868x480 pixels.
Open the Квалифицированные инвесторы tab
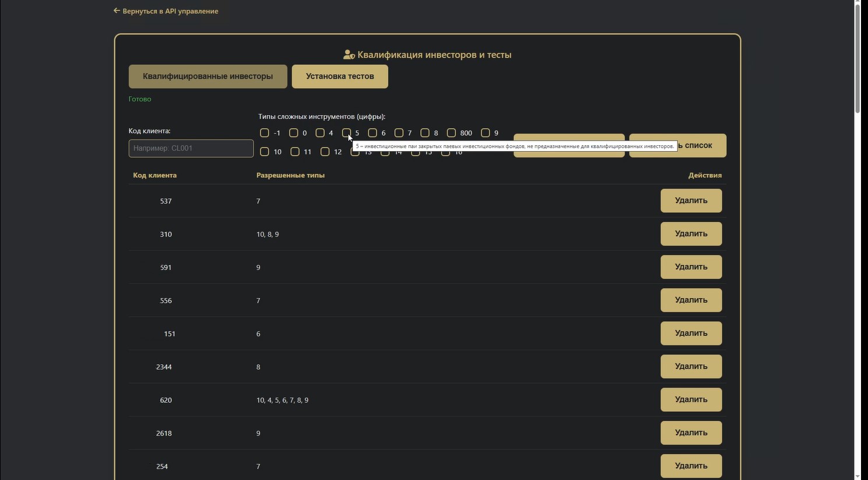pyautogui.click(x=208, y=76)
